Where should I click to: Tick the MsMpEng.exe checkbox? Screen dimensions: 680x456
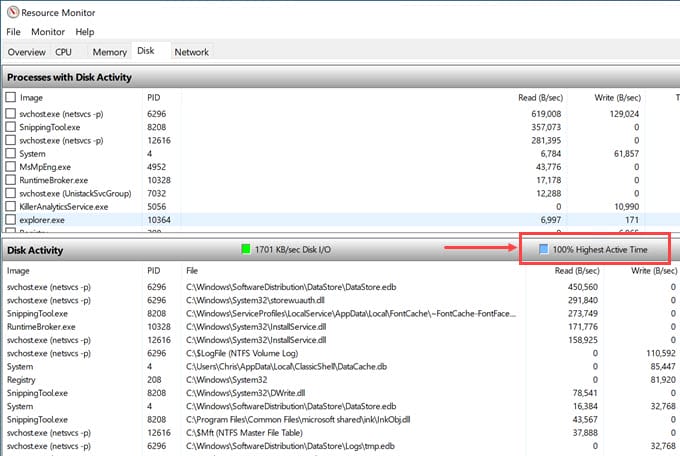10,167
